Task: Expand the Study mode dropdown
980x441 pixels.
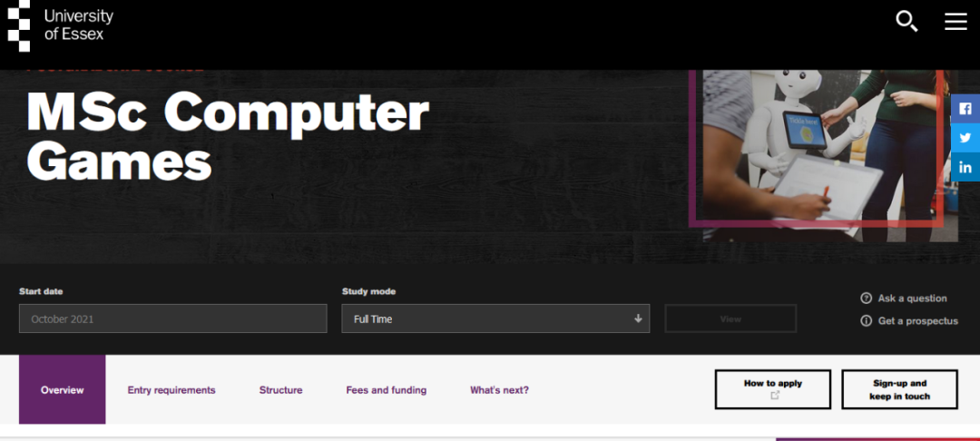Action: click(495, 318)
